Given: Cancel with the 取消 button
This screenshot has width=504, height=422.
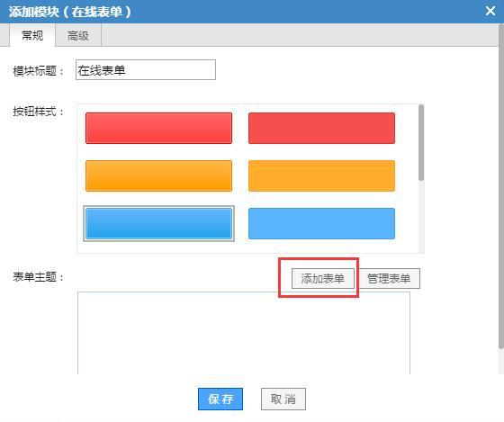Looking at the screenshot, I should click(283, 400).
